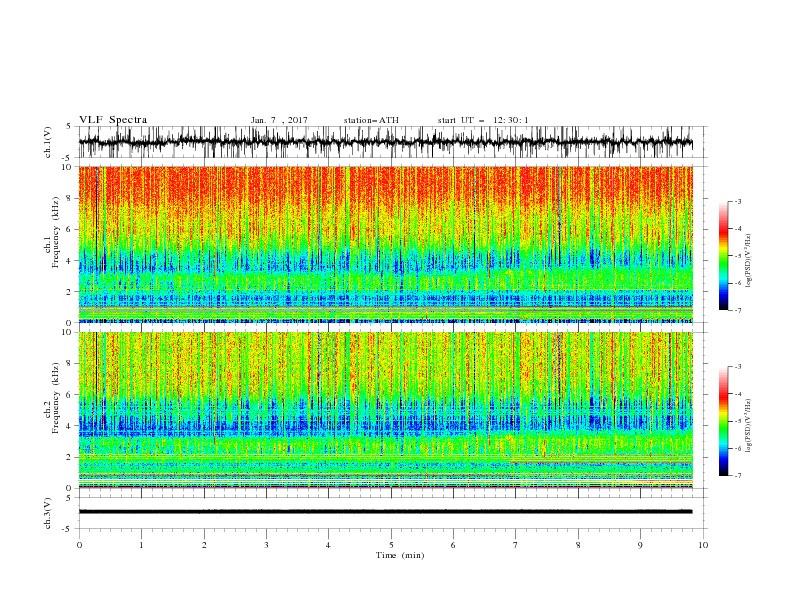
Task: Click the "10" tick label on the time axis
Action: pyautogui.click(x=703, y=545)
